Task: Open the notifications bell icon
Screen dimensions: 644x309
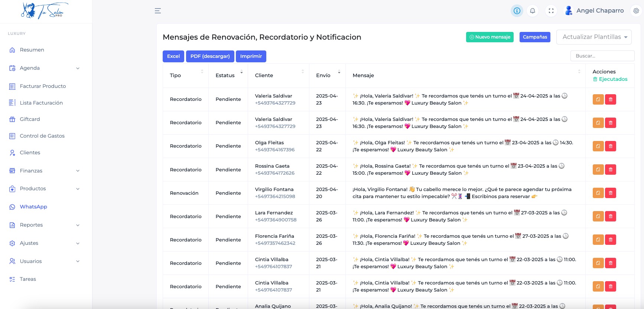Action: [x=533, y=11]
